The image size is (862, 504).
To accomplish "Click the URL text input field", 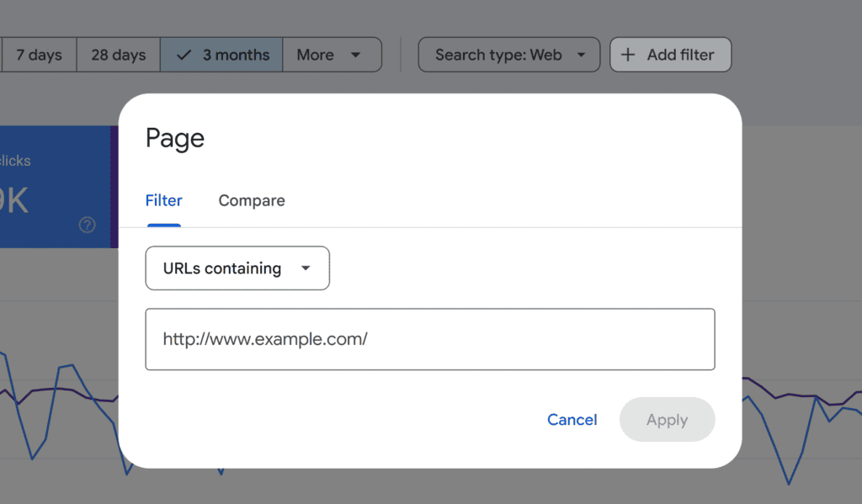I will (x=429, y=339).
